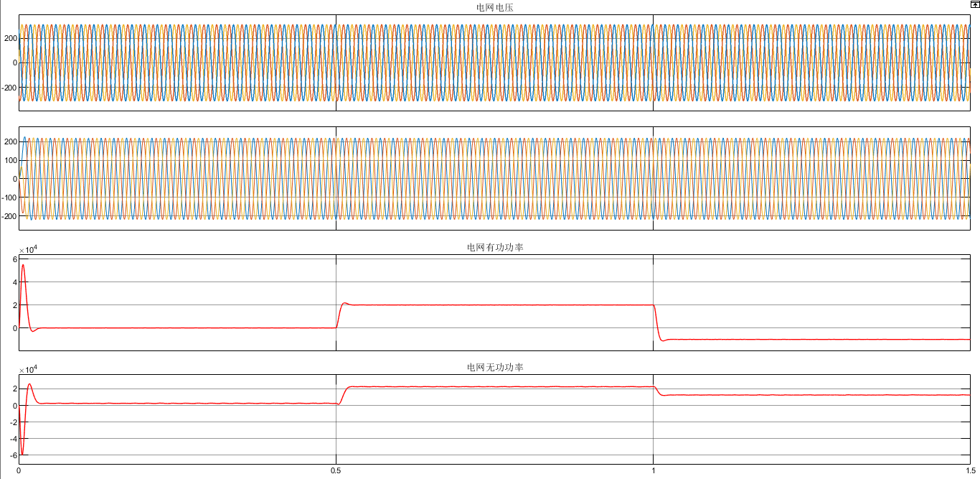Image resolution: width=980 pixels, height=479 pixels.
Task: Click the -200 y-axis label in 电网电压 plot
Action: coord(8,88)
